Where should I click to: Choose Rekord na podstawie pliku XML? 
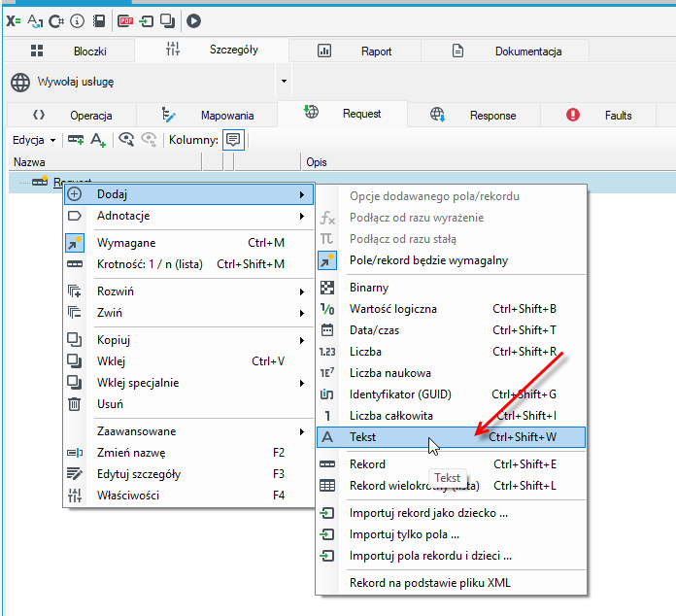pos(451,583)
